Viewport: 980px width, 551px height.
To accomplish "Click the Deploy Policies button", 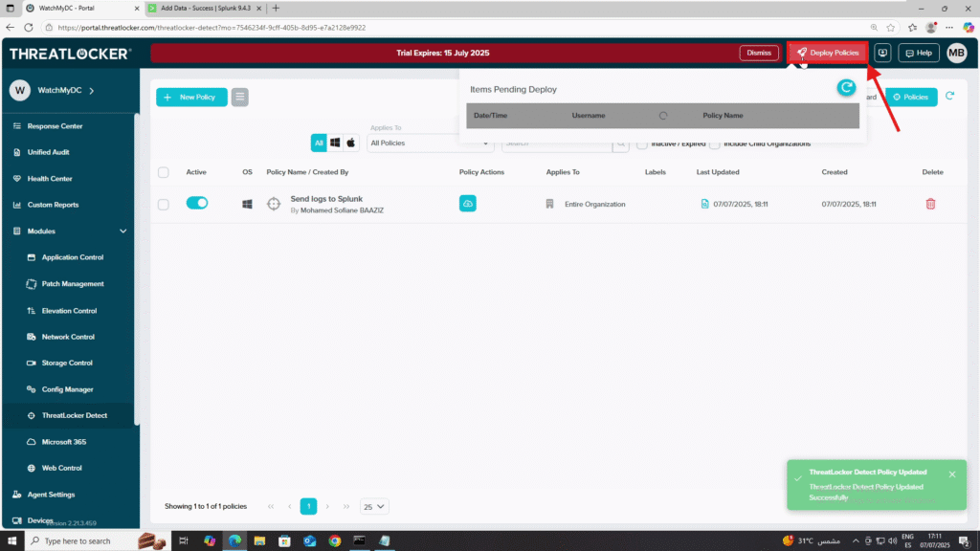I will tap(828, 54).
